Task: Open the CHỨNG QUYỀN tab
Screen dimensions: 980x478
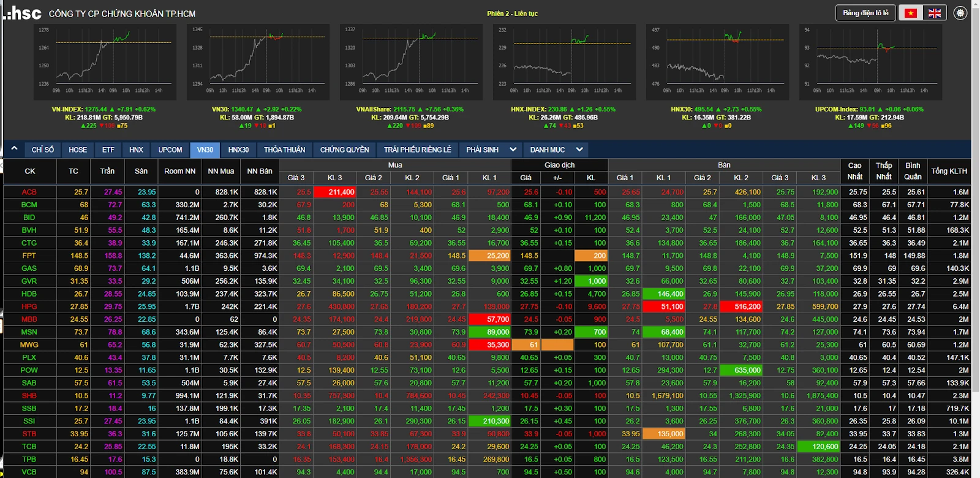Action: [x=345, y=150]
